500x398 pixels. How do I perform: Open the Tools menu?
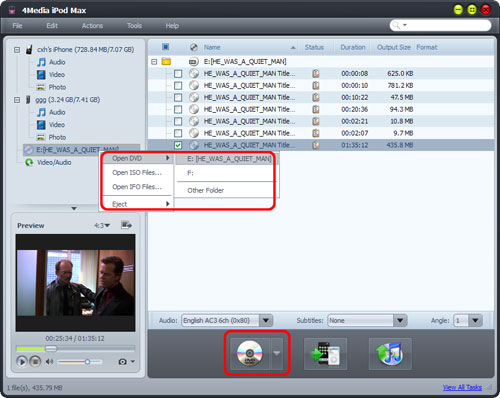134,26
